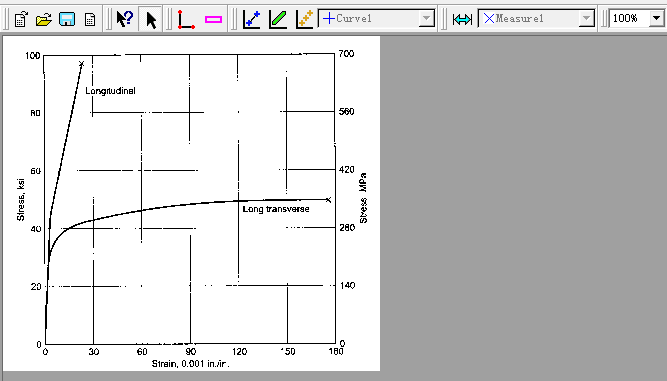
Task: Activate the green auto trace line tool
Action: tap(278, 19)
